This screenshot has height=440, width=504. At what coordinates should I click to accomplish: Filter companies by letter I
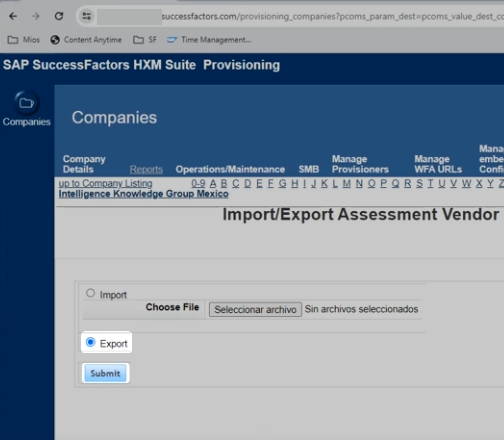click(305, 183)
